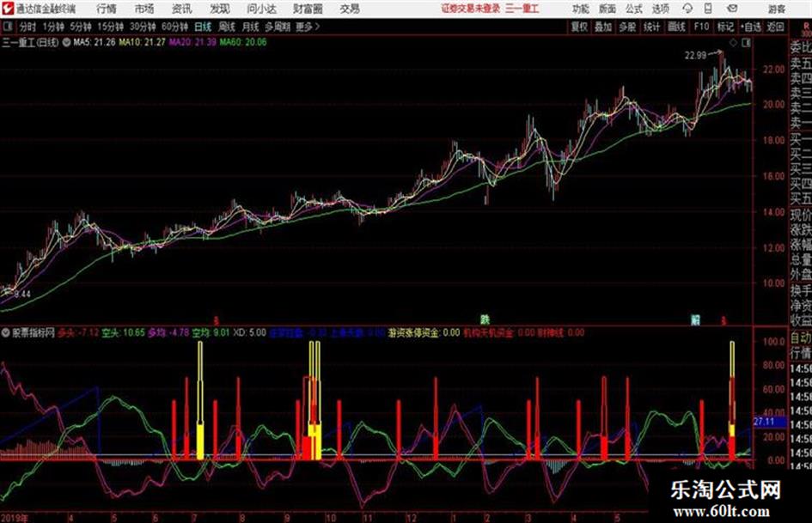Open the 财富圈 menu
The width and height of the screenshot is (812, 523).
point(308,9)
